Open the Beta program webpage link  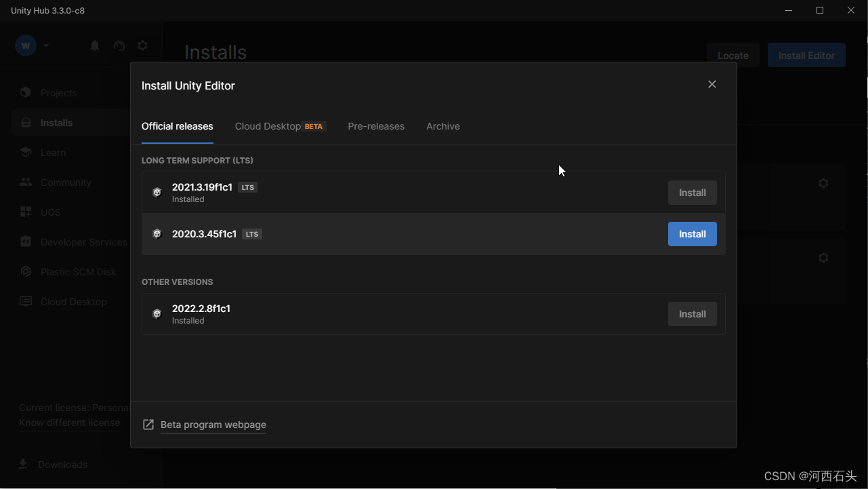[x=213, y=425]
